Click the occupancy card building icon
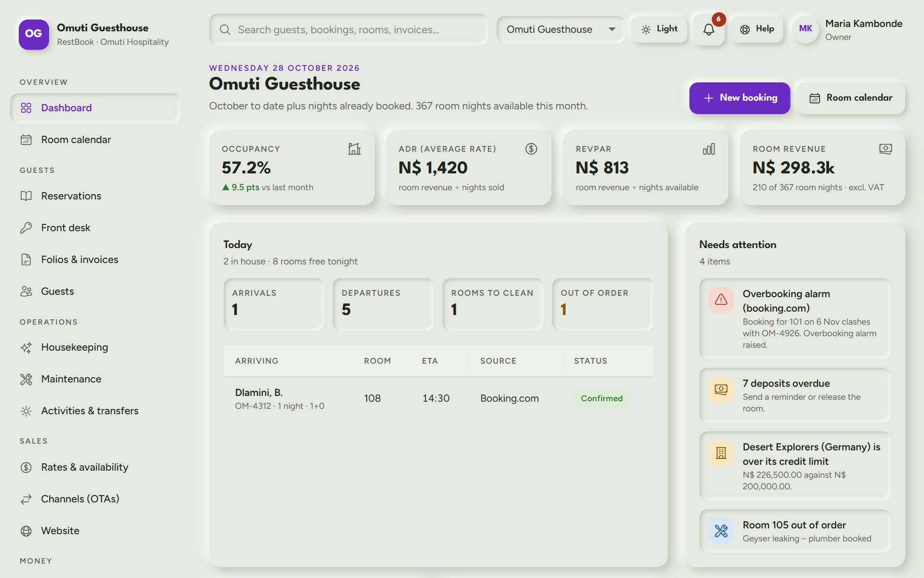924x578 pixels. pyautogui.click(x=354, y=149)
